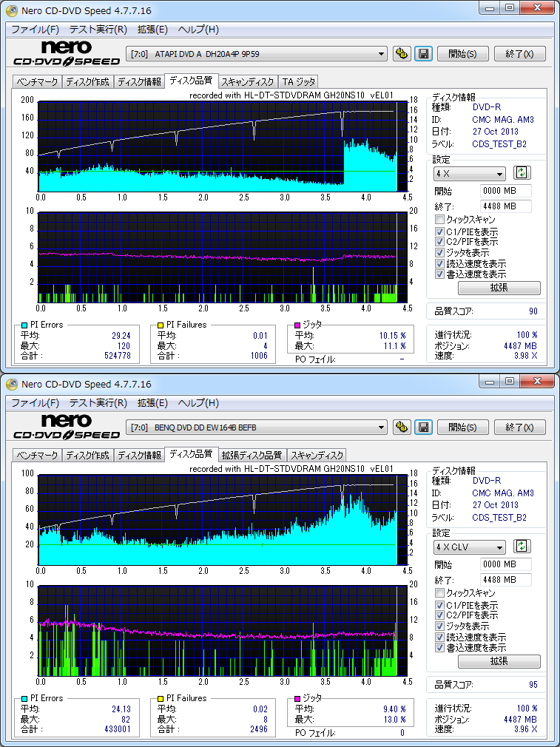Click the save floppy icon in bottom window
560x747 pixels.
click(423, 427)
